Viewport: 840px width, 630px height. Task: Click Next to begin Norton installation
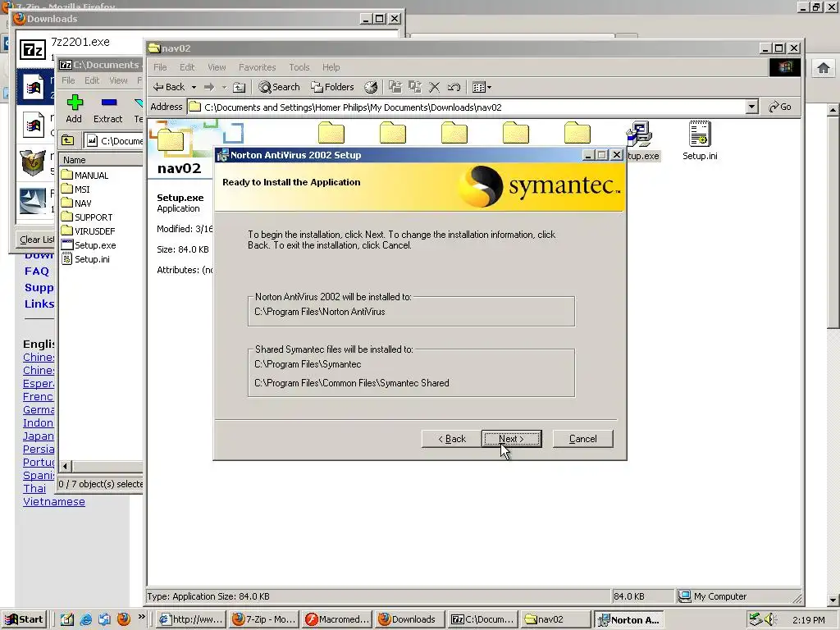tap(511, 439)
